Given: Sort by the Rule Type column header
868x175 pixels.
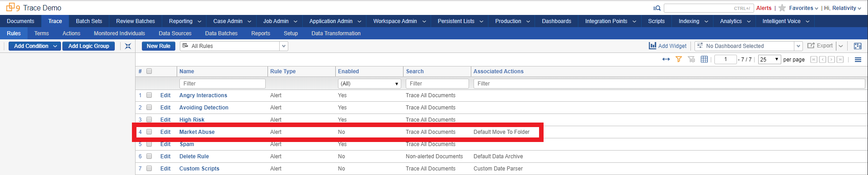Looking at the screenshot, I should pyautogui.click(x=283, y=71).
